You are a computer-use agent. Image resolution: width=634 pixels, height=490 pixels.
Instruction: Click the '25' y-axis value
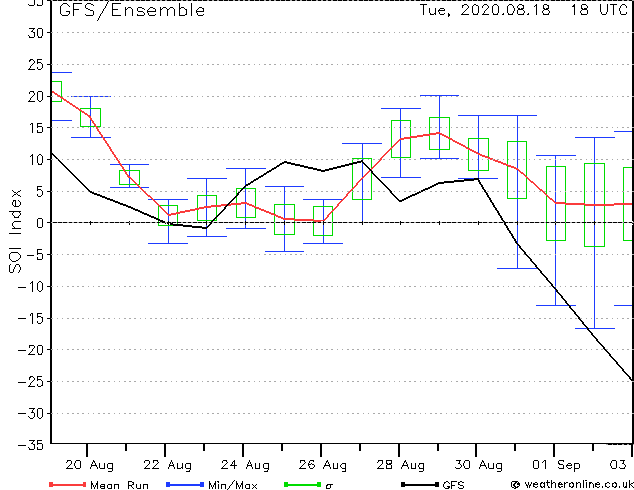35,65
